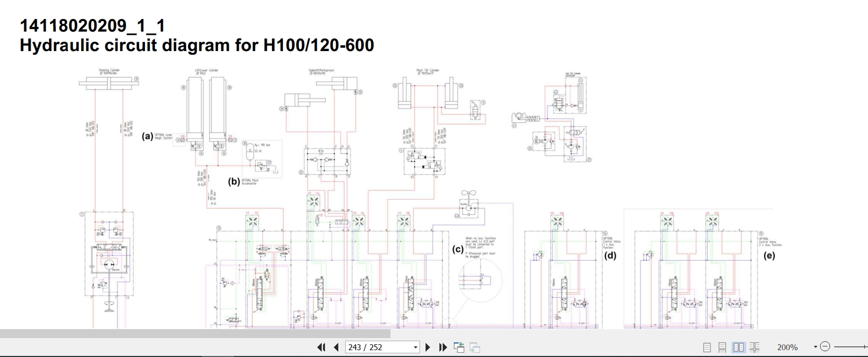
Task: Jump to the last page
Action: [x=443, y=347]
